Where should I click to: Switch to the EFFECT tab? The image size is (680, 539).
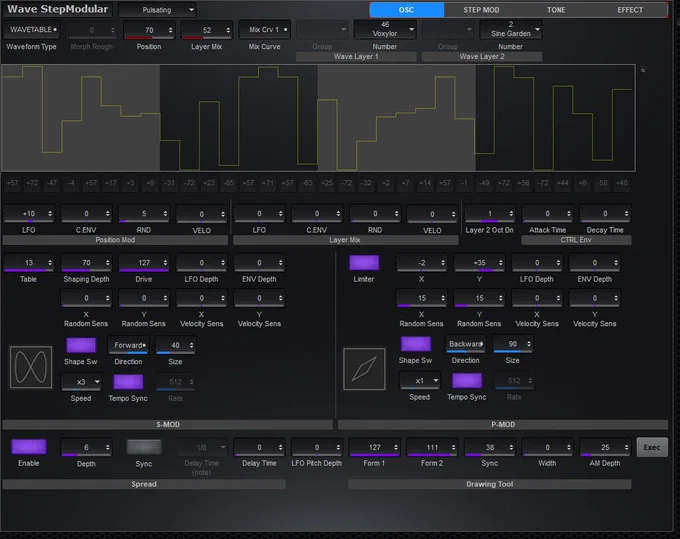[630, 10]
